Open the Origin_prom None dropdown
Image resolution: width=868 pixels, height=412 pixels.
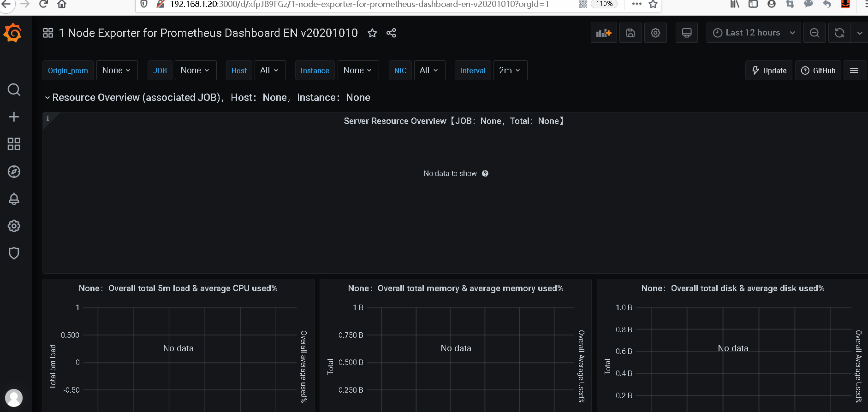(x=117, y=70)
